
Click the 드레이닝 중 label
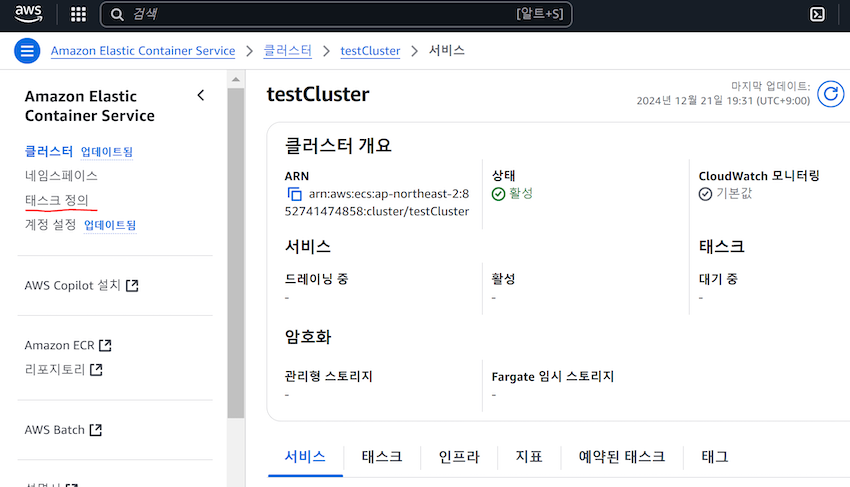point(317,279)
